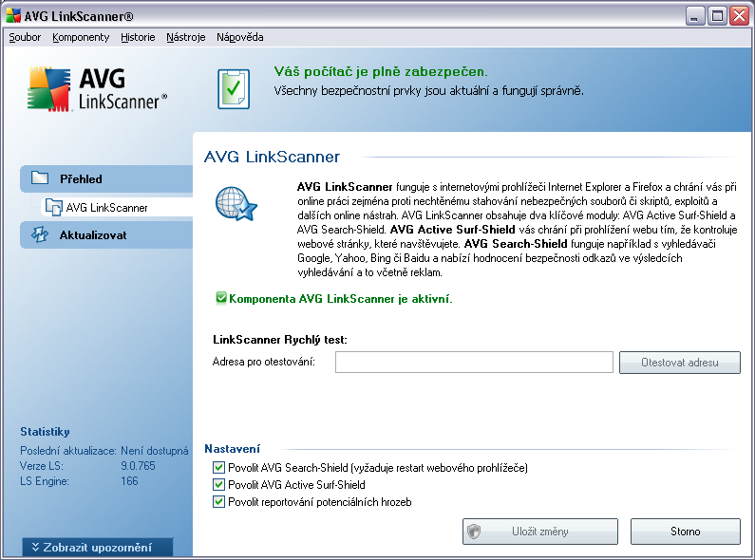This screenshot has height=560, width=755.
Task: Minimize the AVG LinkScanner window
Action: (x=694, y=16)
